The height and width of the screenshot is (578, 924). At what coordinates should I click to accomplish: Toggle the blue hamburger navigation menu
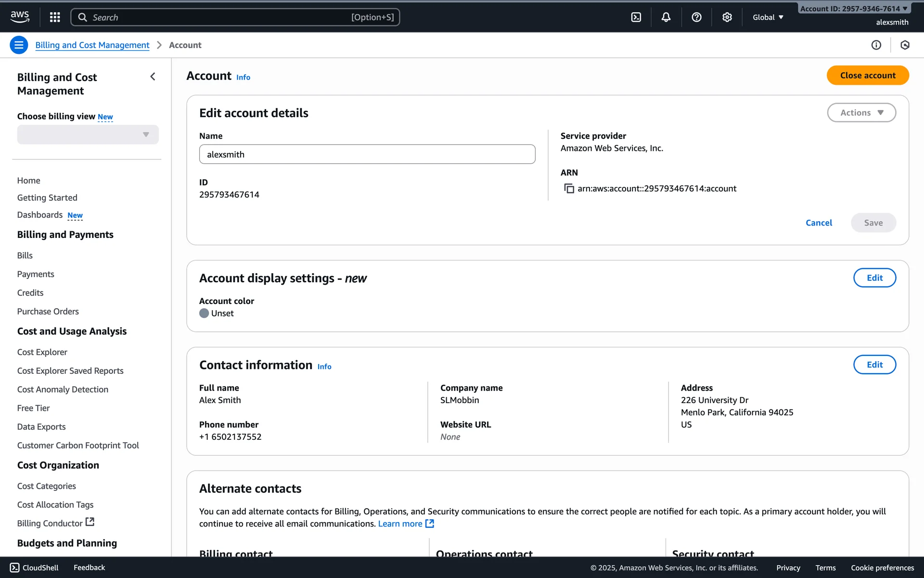(x=19, y=45)
